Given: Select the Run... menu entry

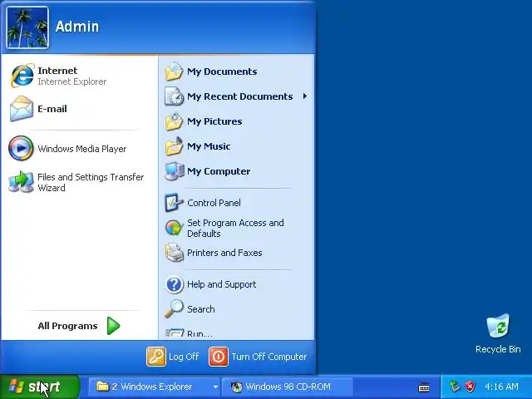Looking at the screenshot, I should point(236,333).
